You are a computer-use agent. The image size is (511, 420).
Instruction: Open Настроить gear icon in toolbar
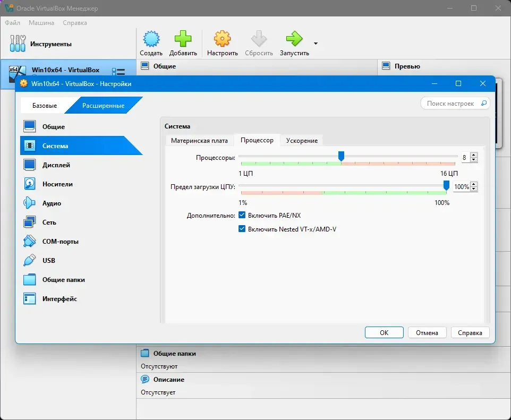(x=222, y=39)
